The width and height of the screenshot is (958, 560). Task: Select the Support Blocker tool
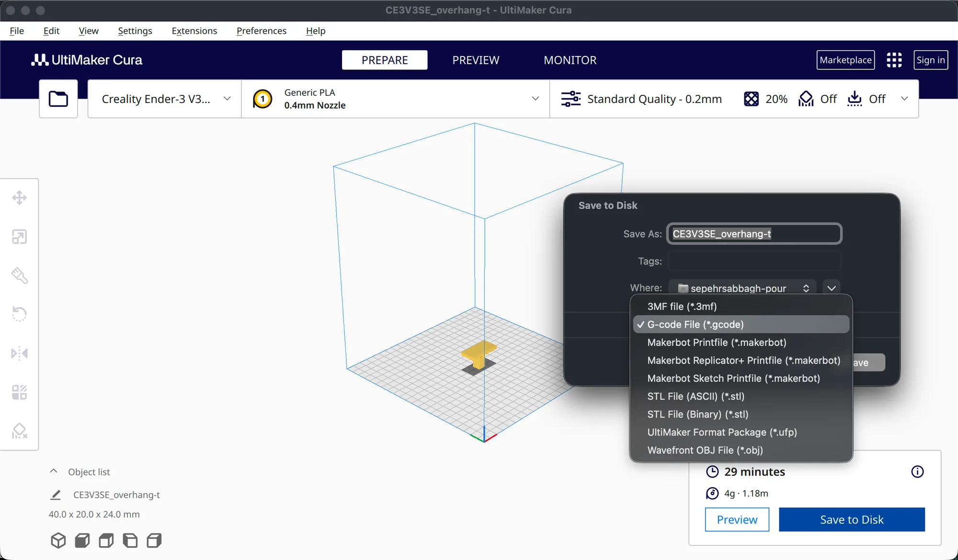tap(19, 431)
